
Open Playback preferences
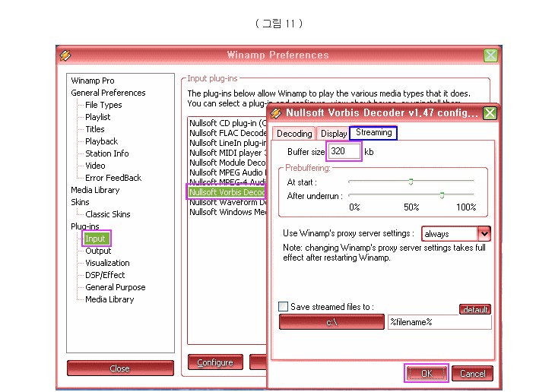(101, 141)
